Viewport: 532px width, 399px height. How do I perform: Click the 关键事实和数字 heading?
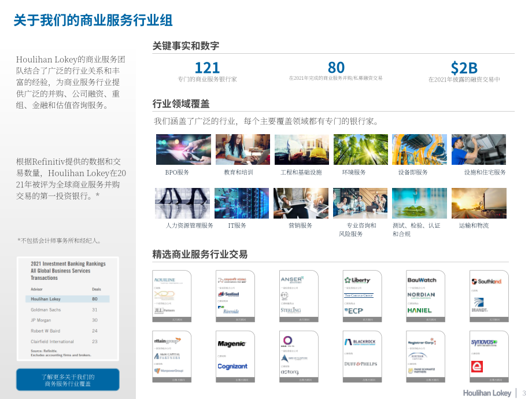coord(186,46)
